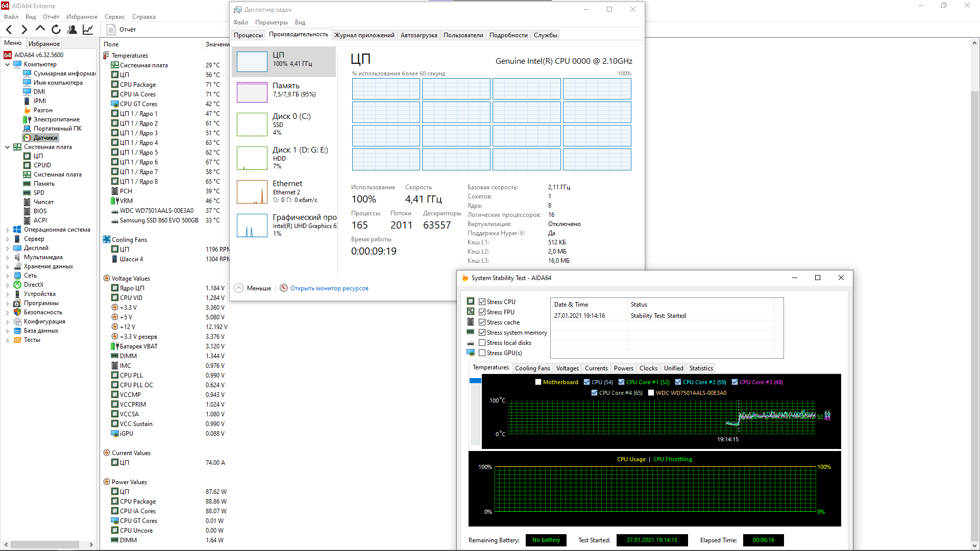Click the refresh arrow in AIDA64 toolbar
Screen dimensions: 980x551
tap(56, 30)
